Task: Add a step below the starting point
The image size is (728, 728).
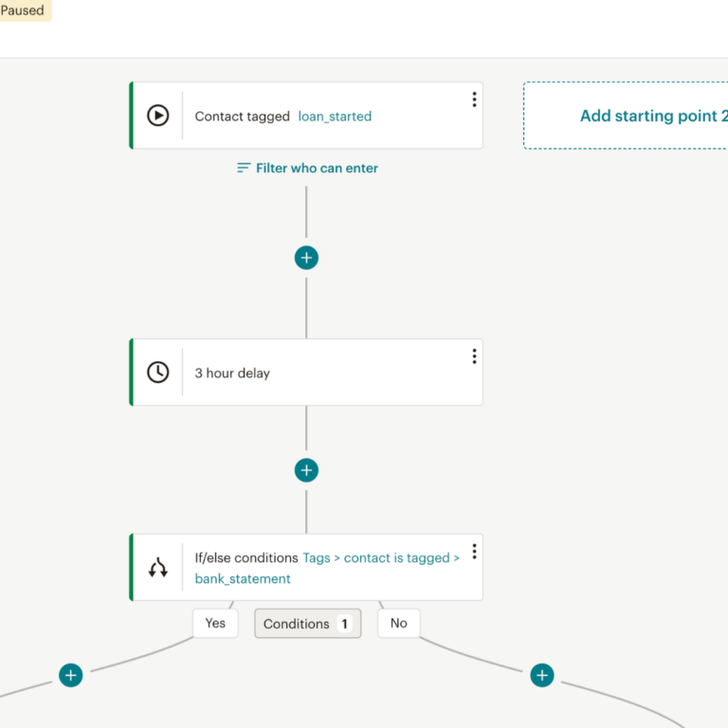Action: [x=306, y=258]
